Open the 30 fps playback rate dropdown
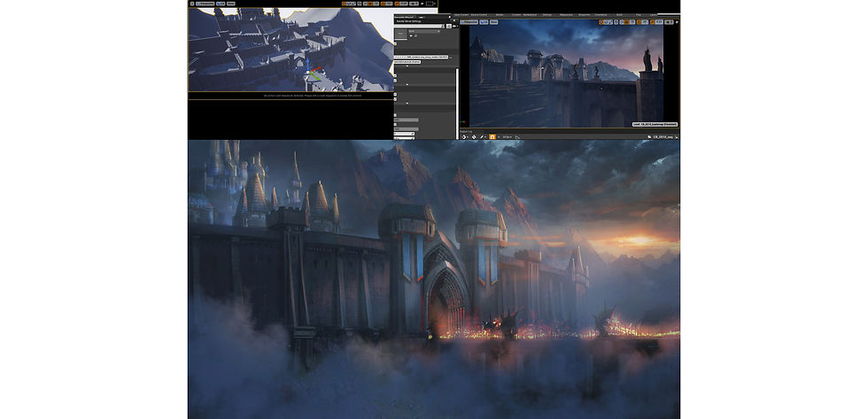 click(507, 136)
